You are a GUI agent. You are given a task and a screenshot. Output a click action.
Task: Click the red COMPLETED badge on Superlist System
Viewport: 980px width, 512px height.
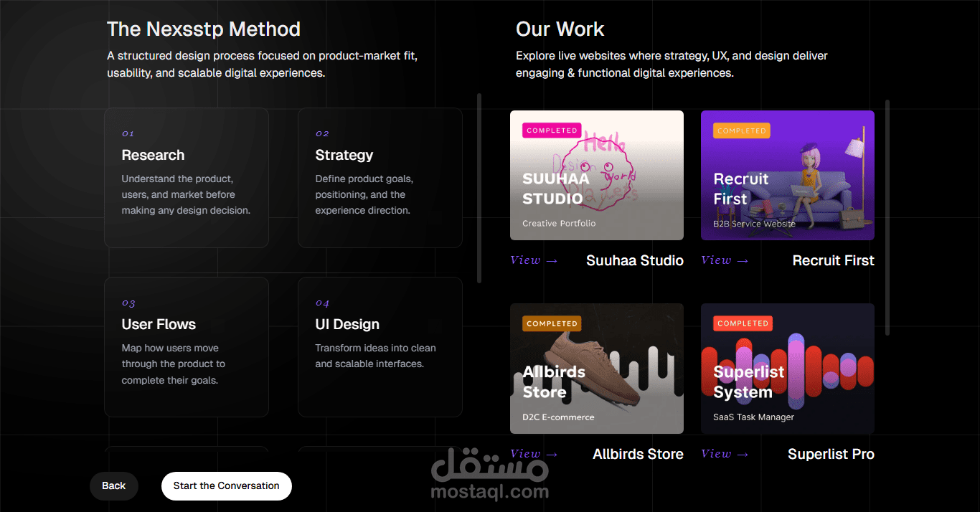click(x=743, y=323)
